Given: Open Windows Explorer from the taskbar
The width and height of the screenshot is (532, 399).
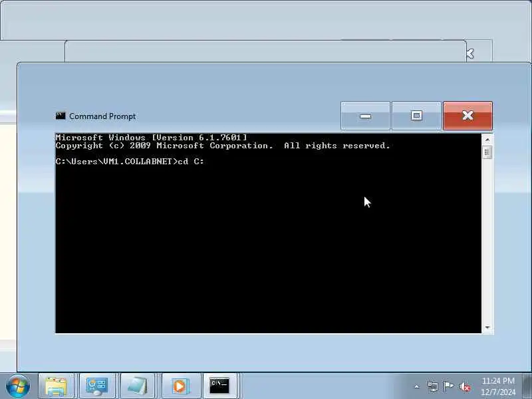Looking at the screenshot, I should point(56,386).
